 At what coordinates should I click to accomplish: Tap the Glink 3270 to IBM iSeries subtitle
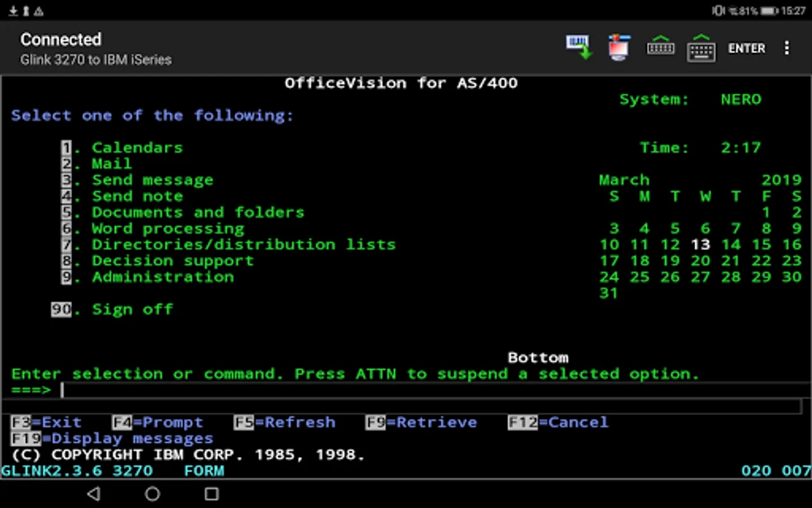pyautogui.click(x=96, y=60)
